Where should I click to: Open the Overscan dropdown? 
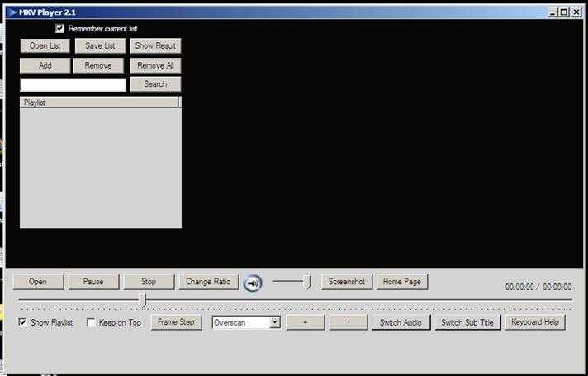[x=275, y=322]
